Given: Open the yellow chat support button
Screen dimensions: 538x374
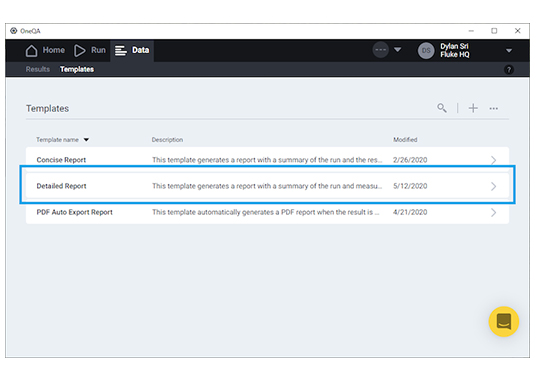Looking at the screenshot, I should (504, 322).
